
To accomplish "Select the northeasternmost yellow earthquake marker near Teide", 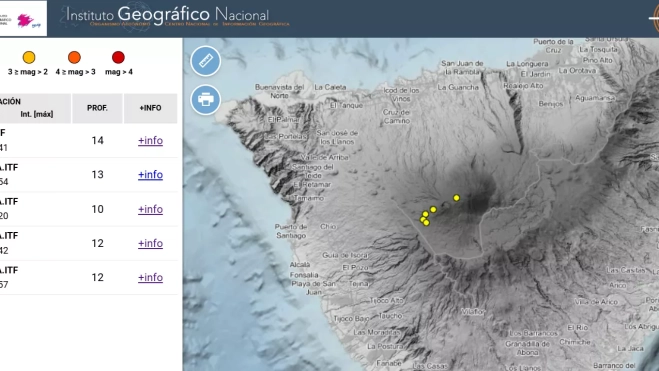I will (x=456, y=198).
